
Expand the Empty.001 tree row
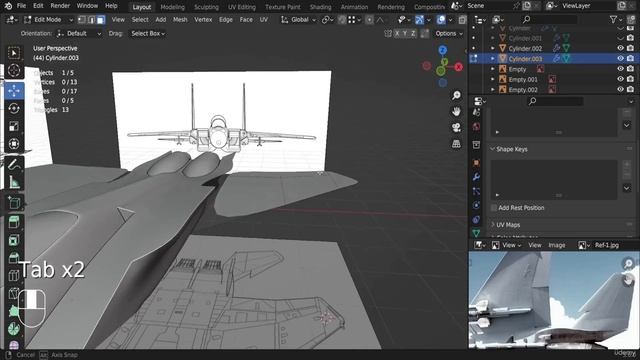coord(493,79)
